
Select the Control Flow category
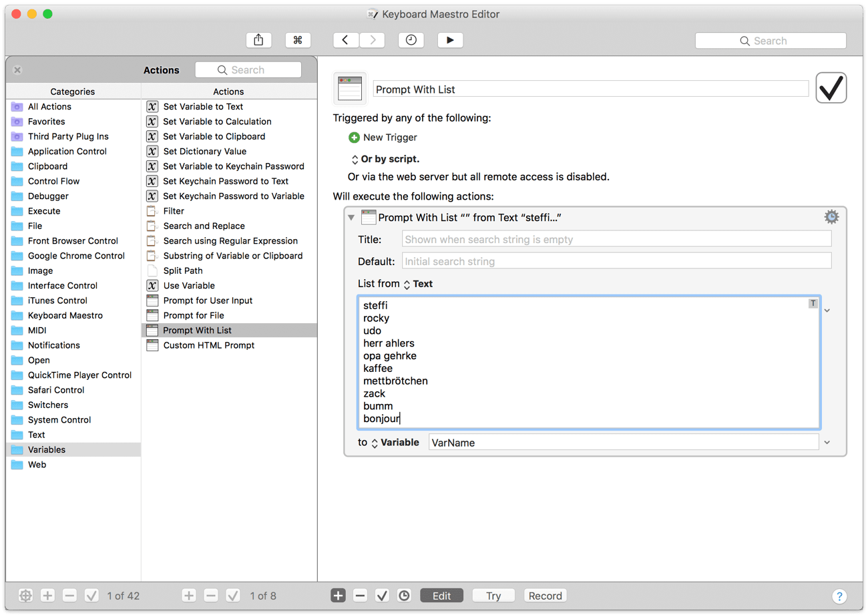click(73, 181)
